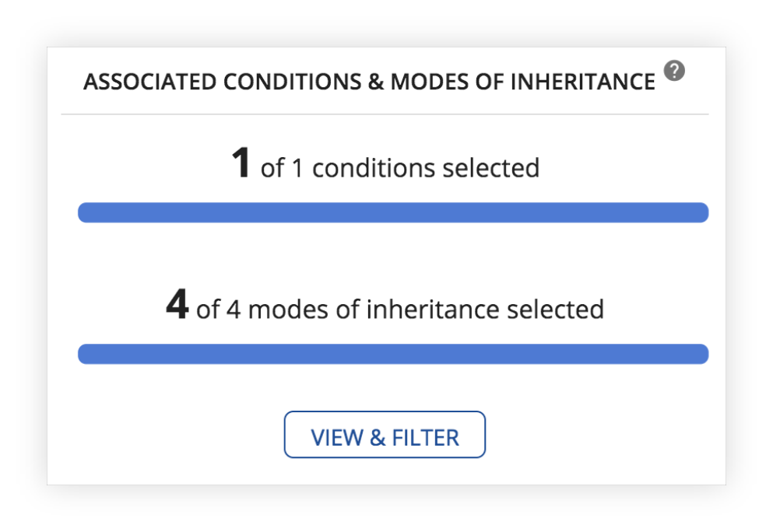Viewport: 773px width, 532px height.
Task: Click the word 'modes' in the second summary
Action: [288, 310]
